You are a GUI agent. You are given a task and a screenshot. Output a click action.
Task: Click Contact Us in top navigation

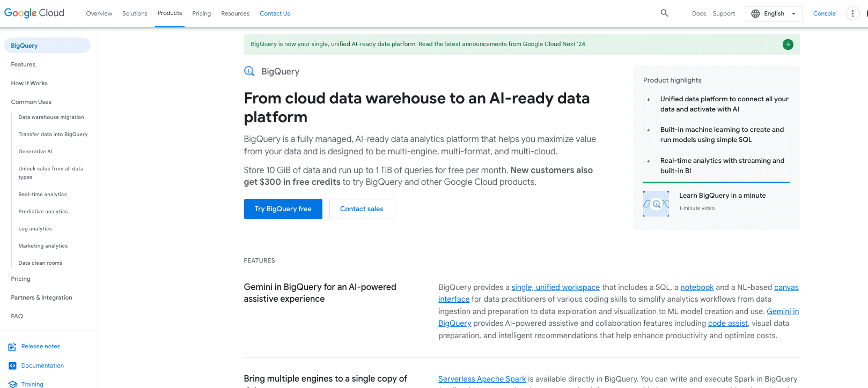(275, 13)
